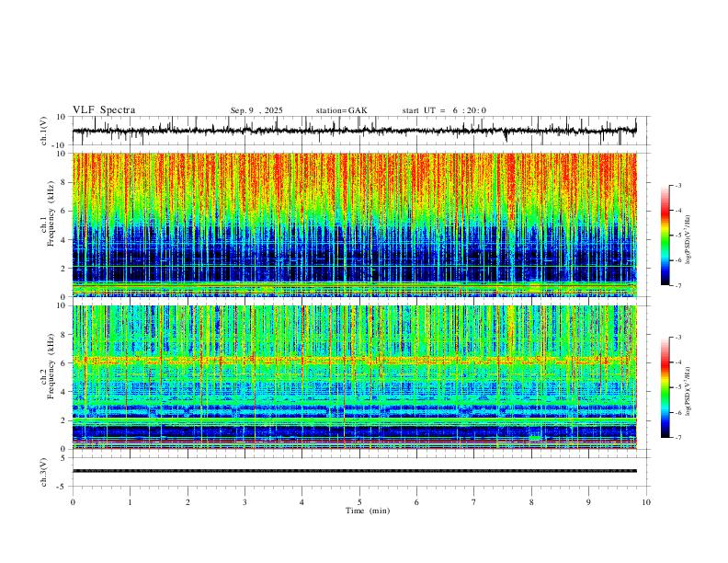Click the 'VLF Spectra' title text
728x563 pixels.
click(104, 110)
